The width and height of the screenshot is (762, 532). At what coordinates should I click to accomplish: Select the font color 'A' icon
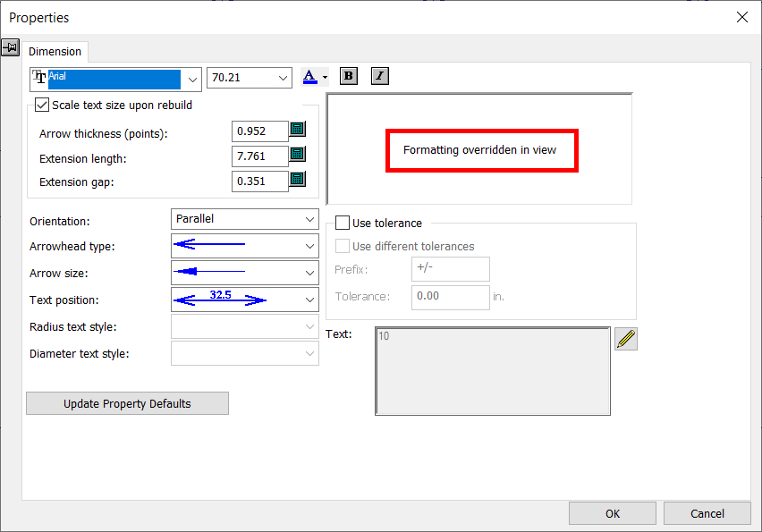309,76
